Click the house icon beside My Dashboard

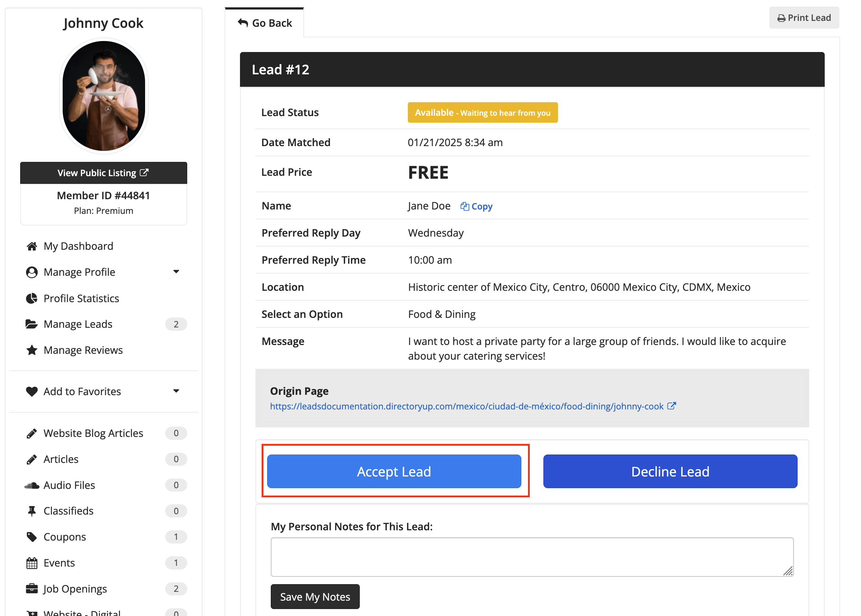32,246
